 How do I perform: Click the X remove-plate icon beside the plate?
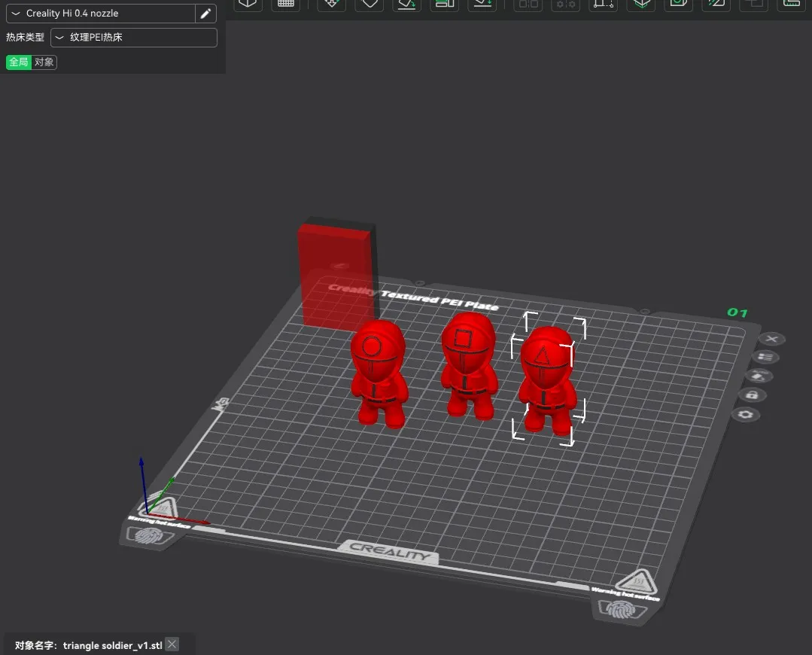[x=771, y=339]
